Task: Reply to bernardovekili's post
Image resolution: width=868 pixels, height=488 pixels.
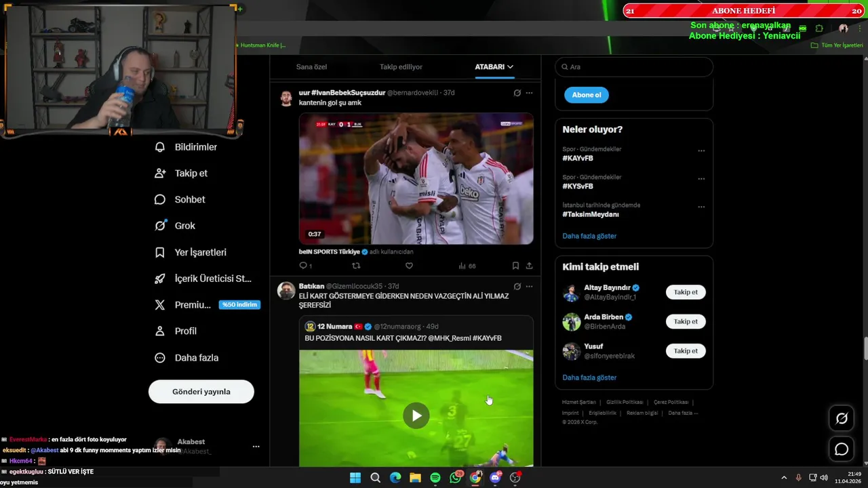Action: pos(305,266)
